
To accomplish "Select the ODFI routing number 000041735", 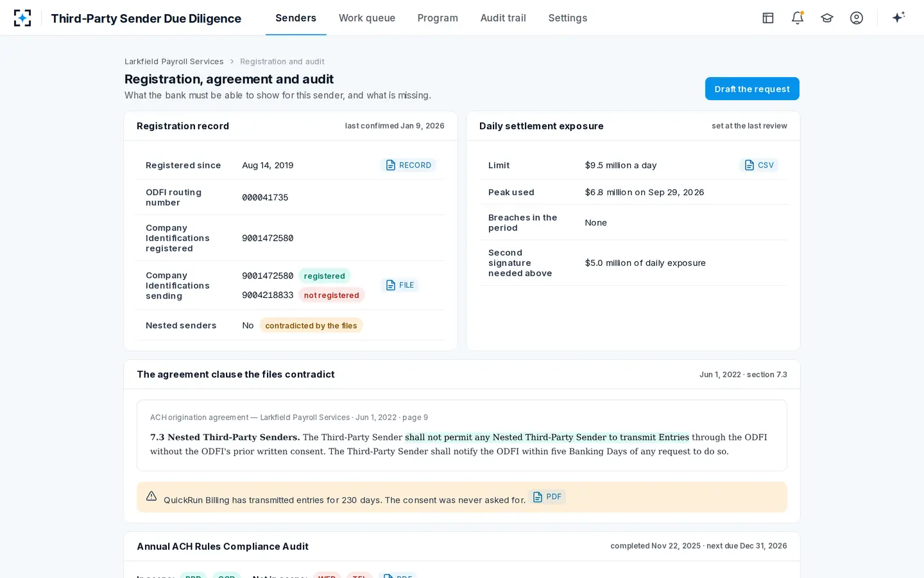I will click(265, 198).
